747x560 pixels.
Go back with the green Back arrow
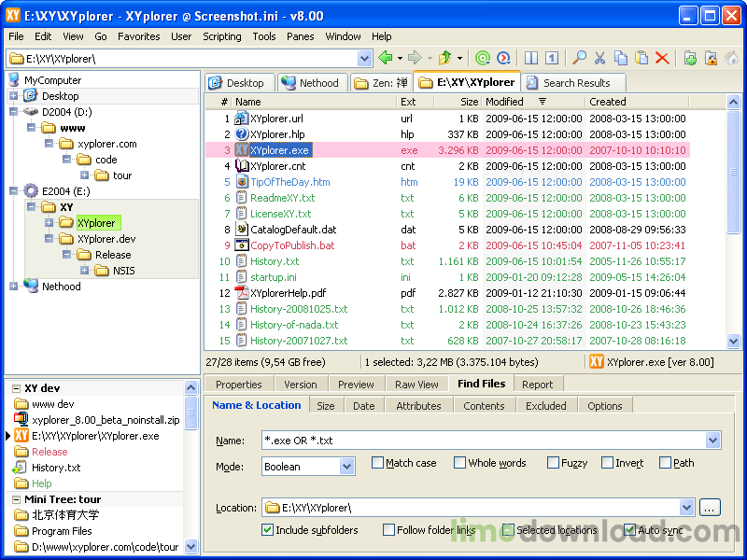(385, 58)
